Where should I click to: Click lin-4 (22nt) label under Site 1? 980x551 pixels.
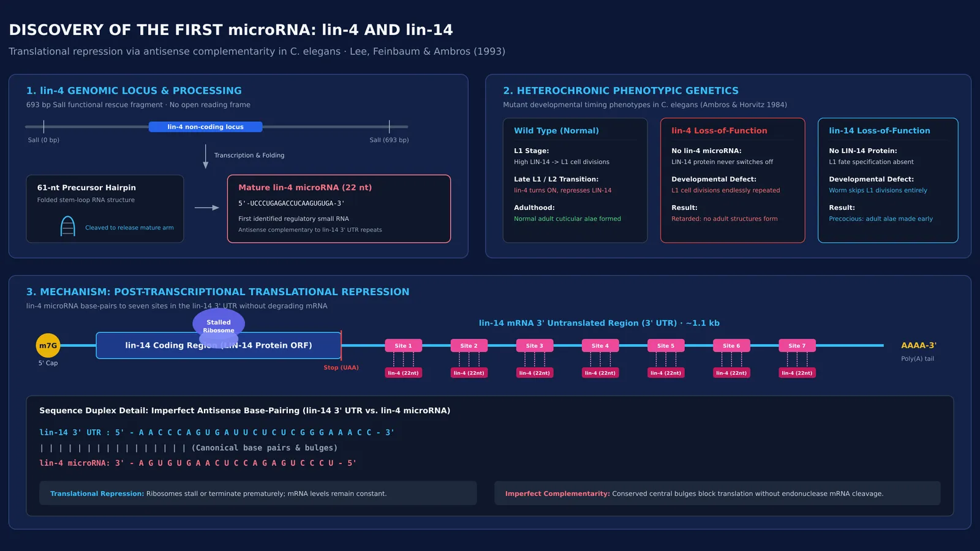point(403,372)
